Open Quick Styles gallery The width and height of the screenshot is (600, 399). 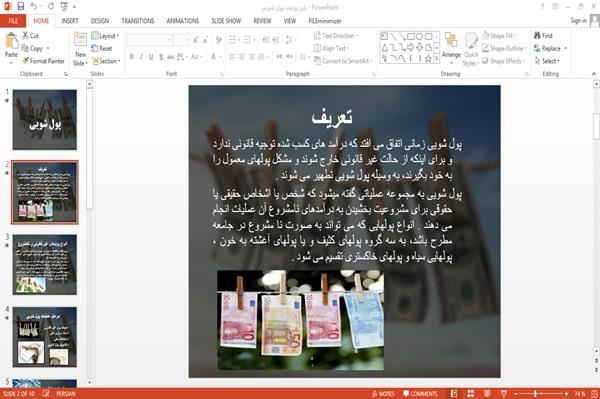pos(471,49)
